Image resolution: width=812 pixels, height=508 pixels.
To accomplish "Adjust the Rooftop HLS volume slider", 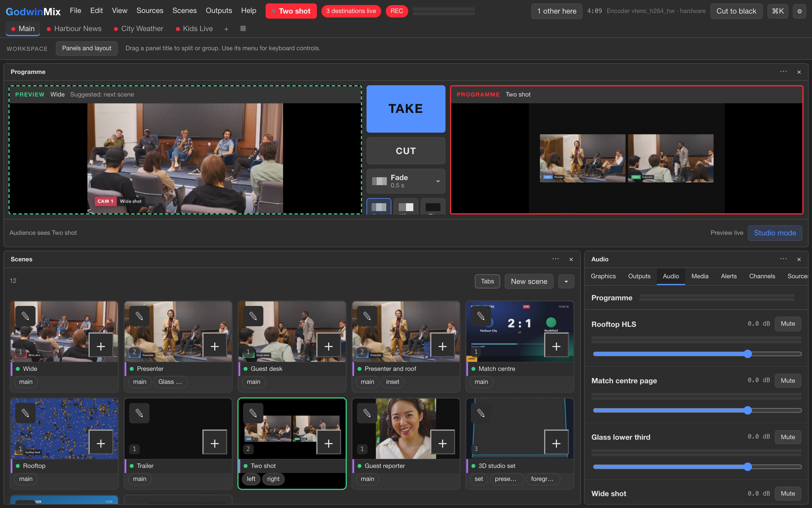I will pyautogui.click(x=697, y=354).
